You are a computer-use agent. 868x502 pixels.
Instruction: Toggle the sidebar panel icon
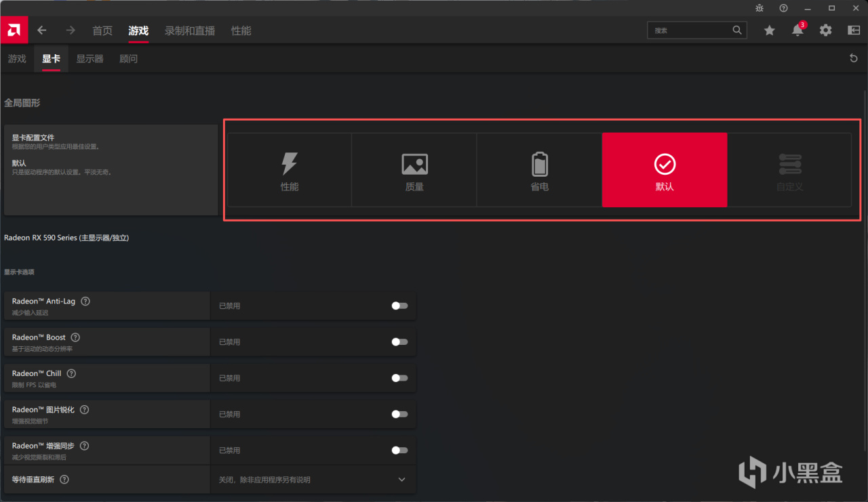click(x=854, y=30)
